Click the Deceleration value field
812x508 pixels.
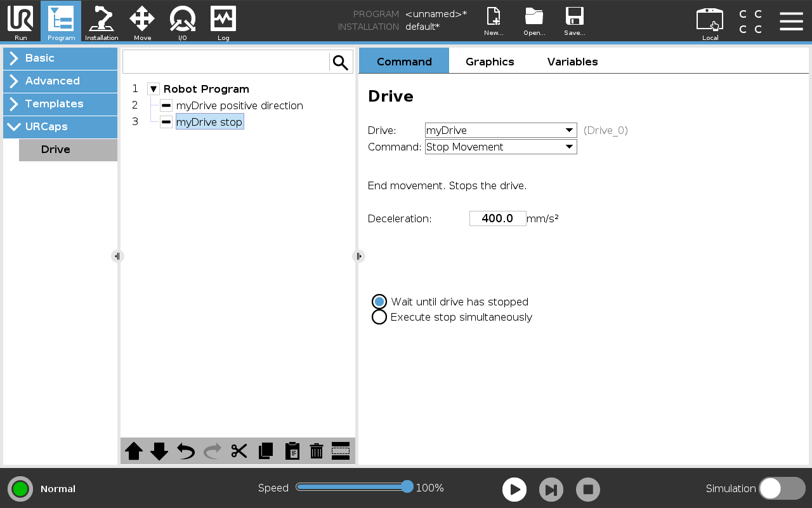click(497, 218)
